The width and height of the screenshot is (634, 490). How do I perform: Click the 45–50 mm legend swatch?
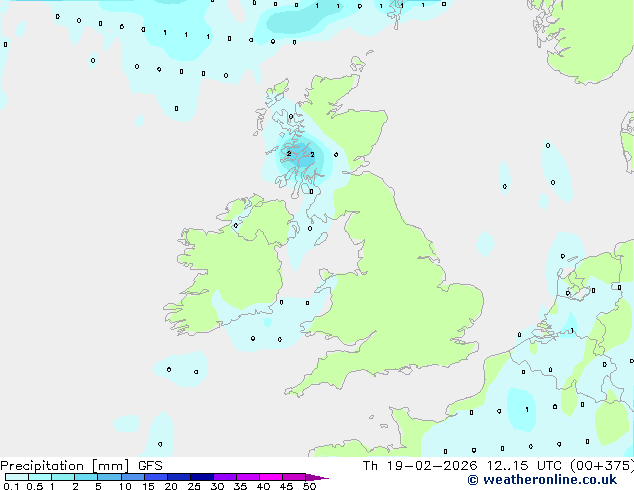(x=294, y=477)
